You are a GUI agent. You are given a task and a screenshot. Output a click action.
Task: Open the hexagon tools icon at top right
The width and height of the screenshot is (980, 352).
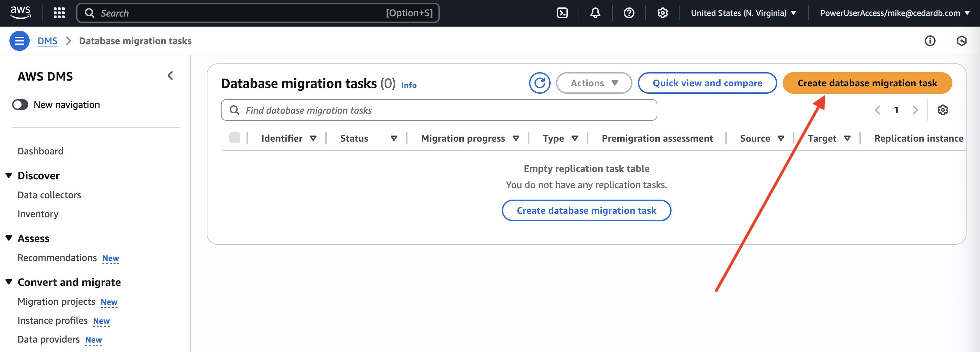click(x=962, y=41)
